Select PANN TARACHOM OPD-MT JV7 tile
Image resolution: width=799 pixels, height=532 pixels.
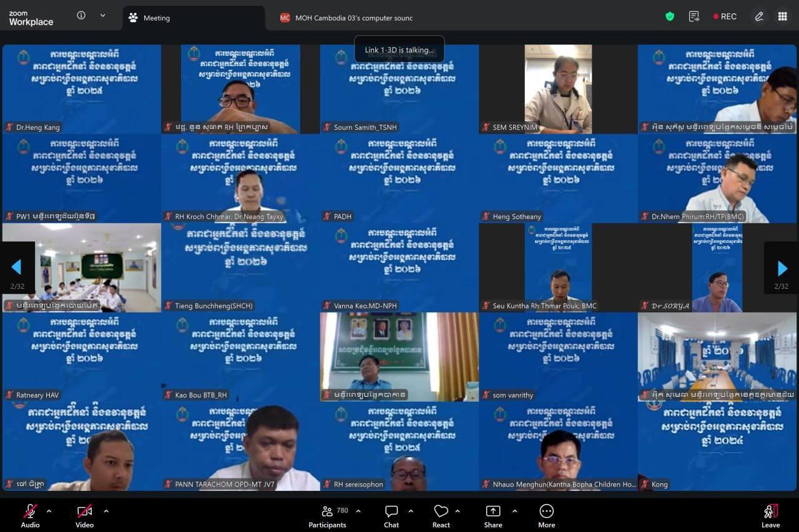tap(240, 446)
